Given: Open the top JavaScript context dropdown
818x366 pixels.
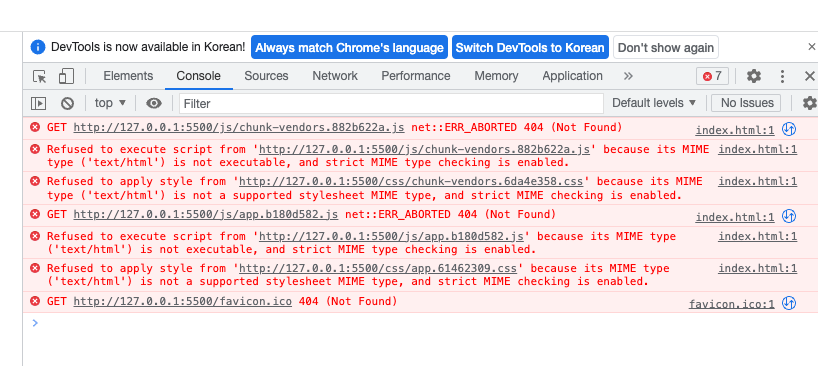Looking at the screenshot, I should click(x=110, y=103).
